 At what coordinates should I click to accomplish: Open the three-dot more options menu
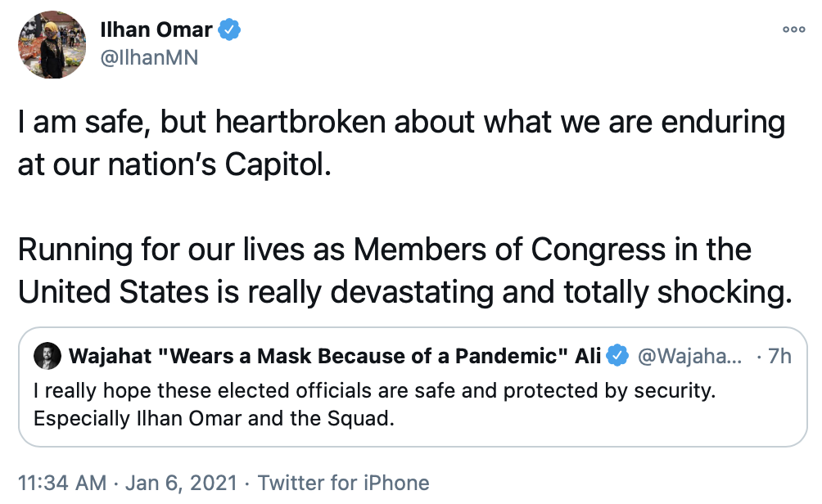794,29
